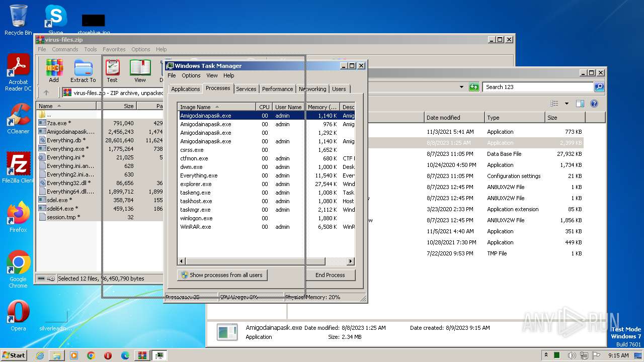This screenshot has width=644, height=362.
Task: Sort processes by CPU column
Action: point(264,107)
